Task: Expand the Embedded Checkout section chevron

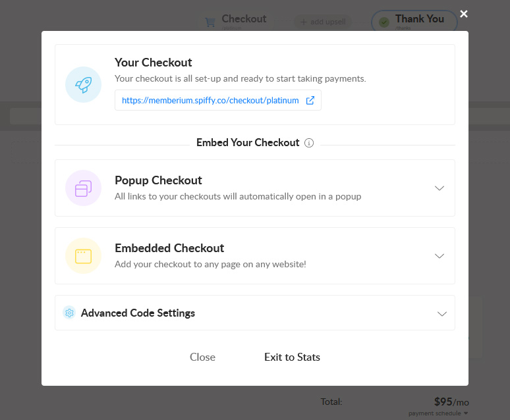Action: (439, 256)
